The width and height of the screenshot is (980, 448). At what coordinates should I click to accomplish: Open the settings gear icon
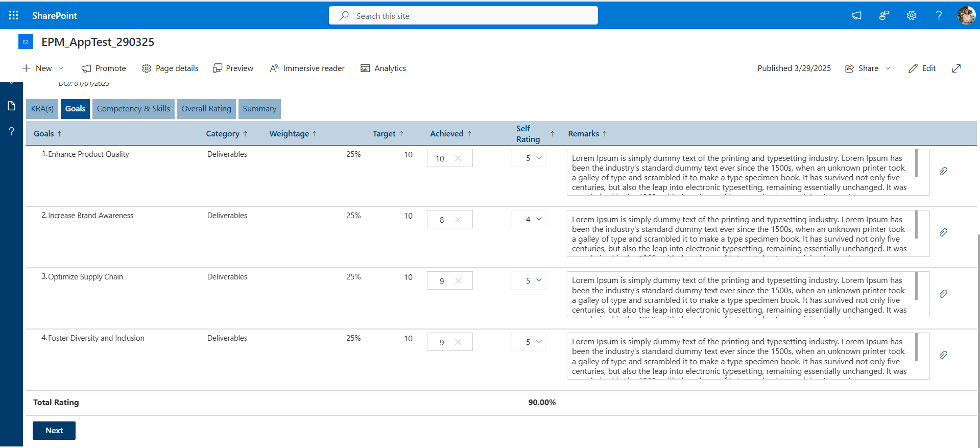tap(912, 15)
